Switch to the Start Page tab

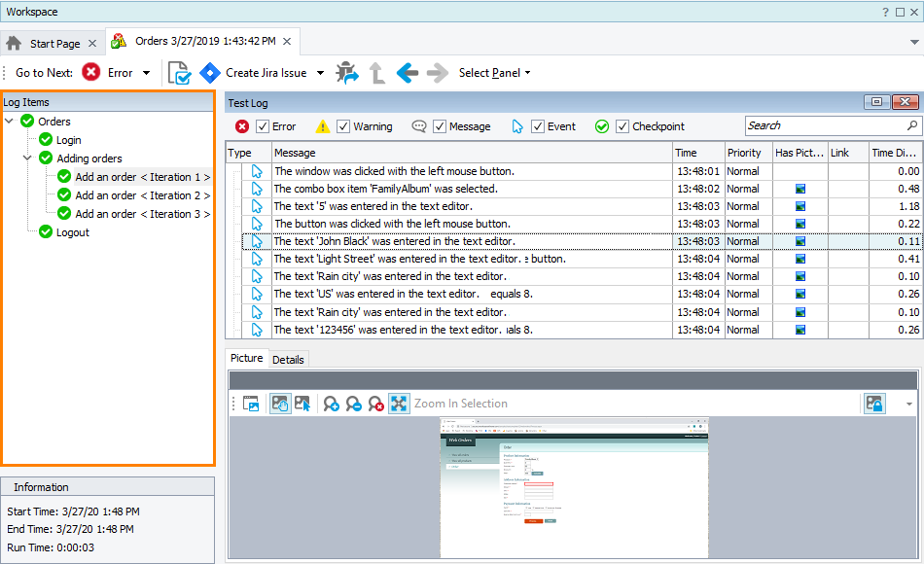click(54, 44)
